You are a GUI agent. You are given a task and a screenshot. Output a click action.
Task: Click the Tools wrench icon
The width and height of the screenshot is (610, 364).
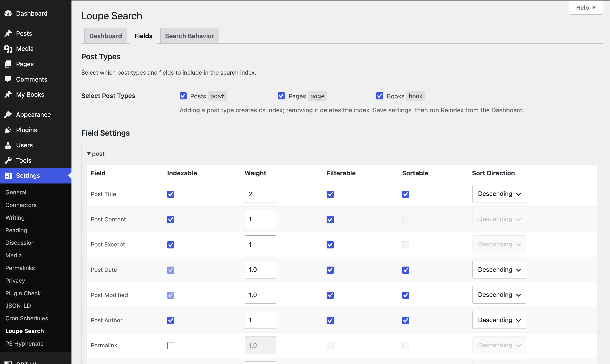[x=8, y=160]
